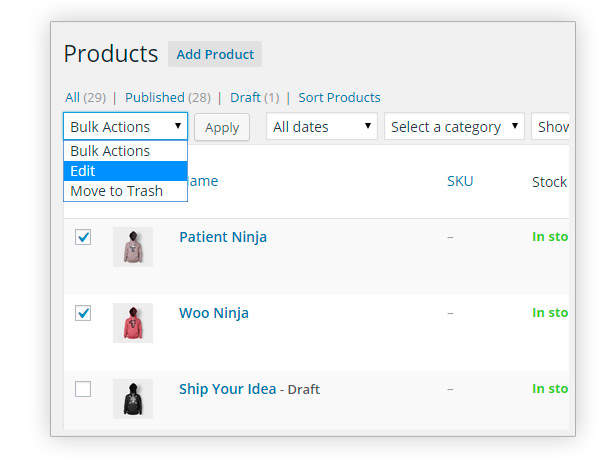The width and height of the screenshot is (600, 462).
Task: Uncheck the Woo Ninja checkbox
Action: [x=83, y=313]
